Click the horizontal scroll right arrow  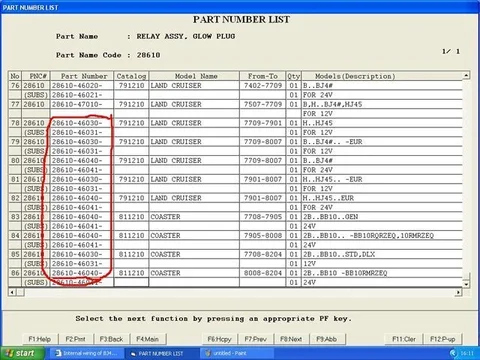pos(459,292)
